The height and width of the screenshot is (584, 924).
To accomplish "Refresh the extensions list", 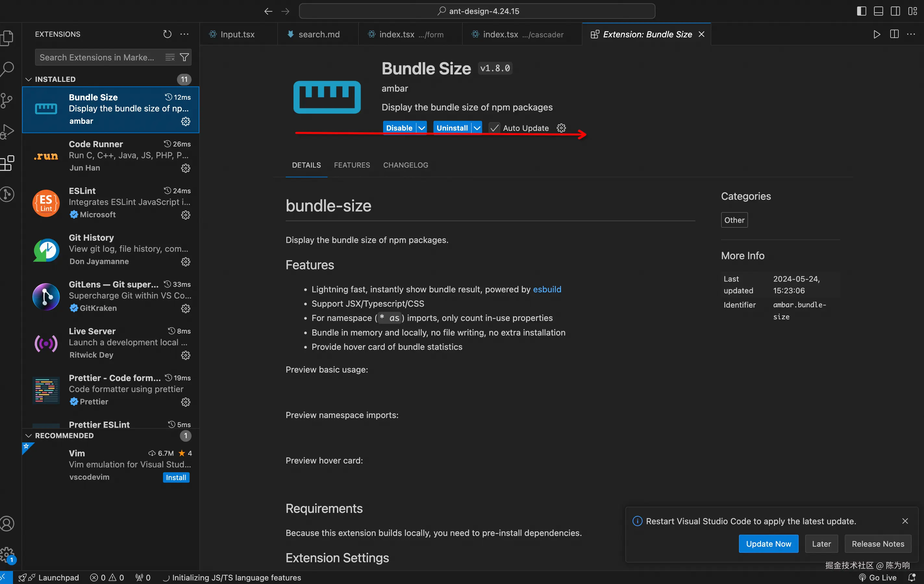I will (x=167, y=34).
